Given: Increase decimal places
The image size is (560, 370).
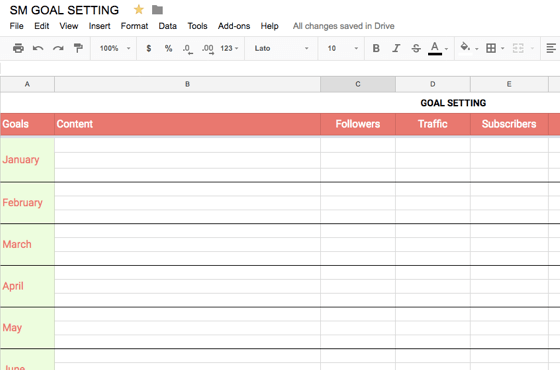Looking at the screenshot, I should tap(208, 49).
